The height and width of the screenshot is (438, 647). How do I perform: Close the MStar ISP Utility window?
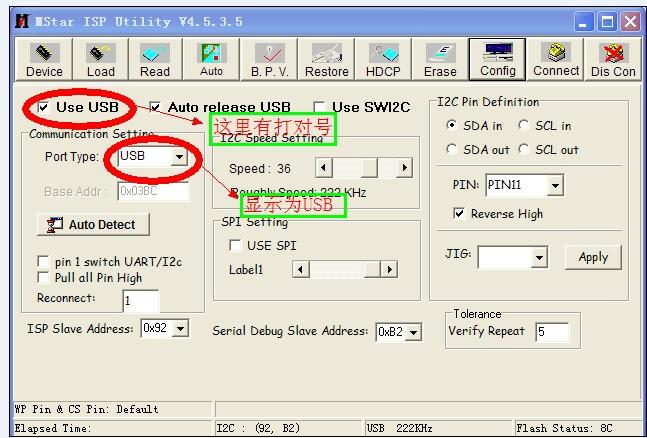pos(630,21)
